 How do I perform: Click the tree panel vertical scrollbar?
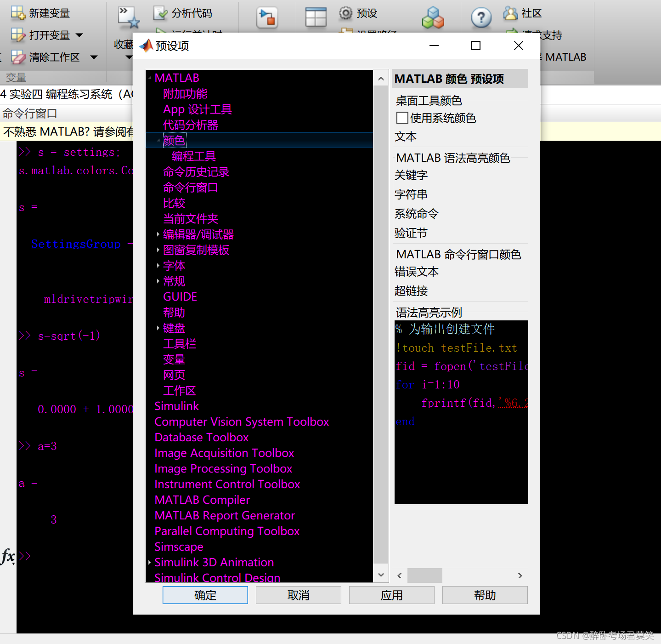click(x=381, y=325)
